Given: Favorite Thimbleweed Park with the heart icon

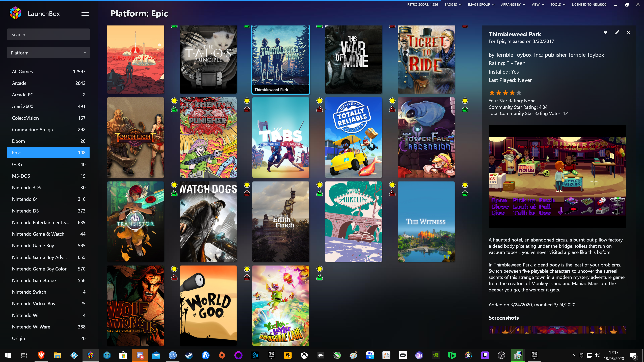Looking at the screenshot, I should point(605,32).
